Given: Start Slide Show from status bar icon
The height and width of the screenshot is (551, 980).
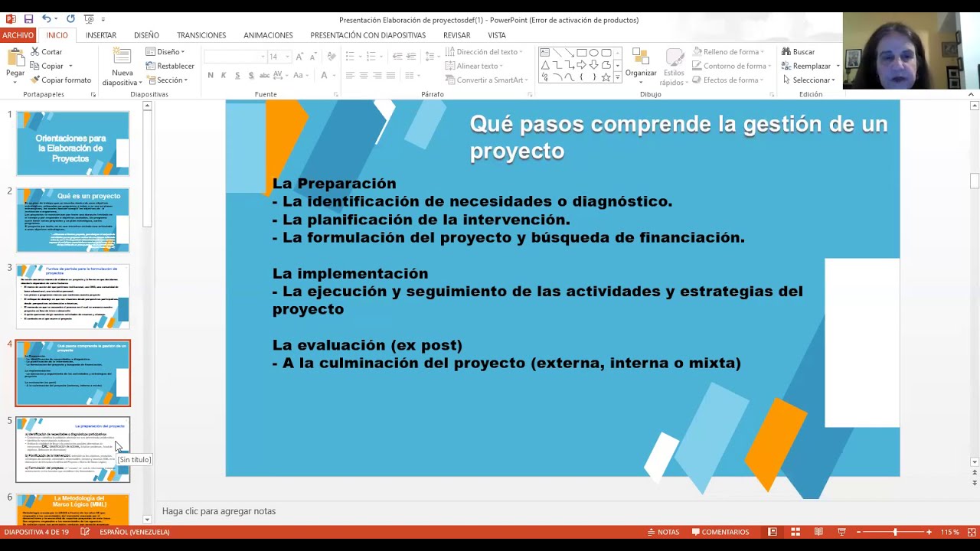Looking at the screenshot, I should pos(841,532).
